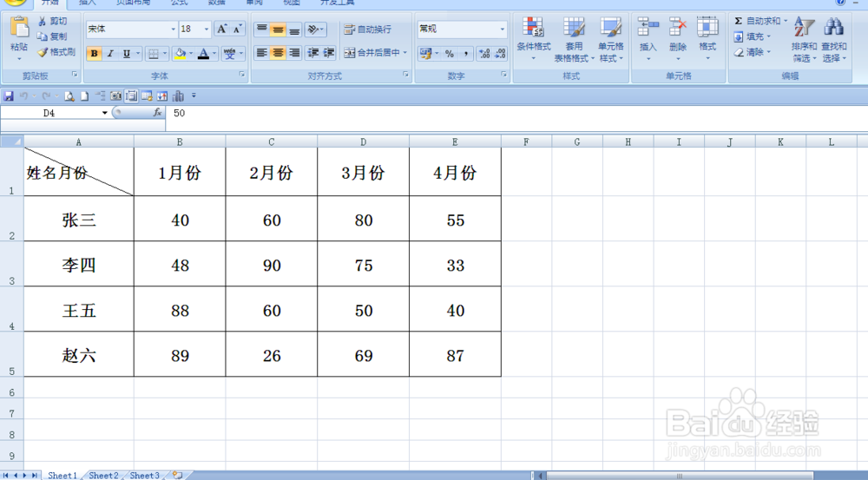The height and width of the screenshot is (480, 868).
Task: Open Cell Styles (单元格样式)
Action: (610, 39)
